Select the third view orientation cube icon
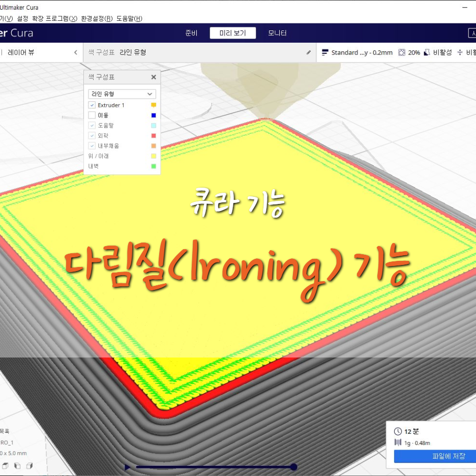The width and height of the screenshot is (476, 476). click(x=29, y=466)
